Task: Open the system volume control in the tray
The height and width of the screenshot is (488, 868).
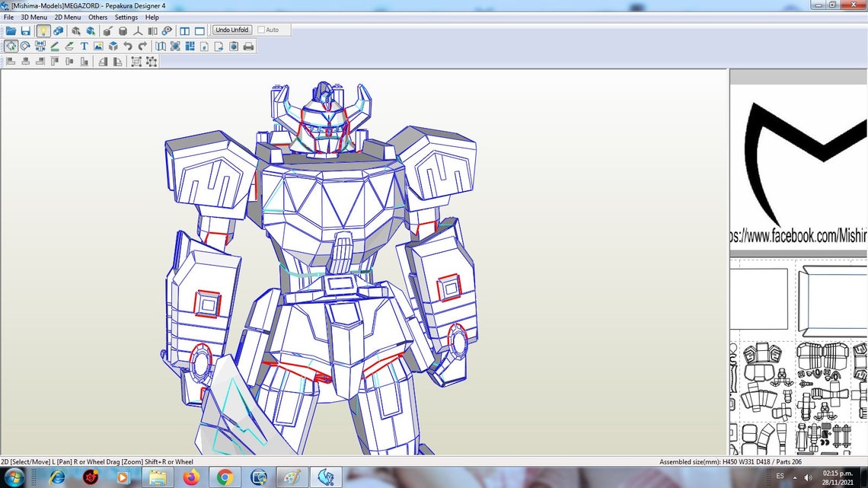Action: click(807, 477)
